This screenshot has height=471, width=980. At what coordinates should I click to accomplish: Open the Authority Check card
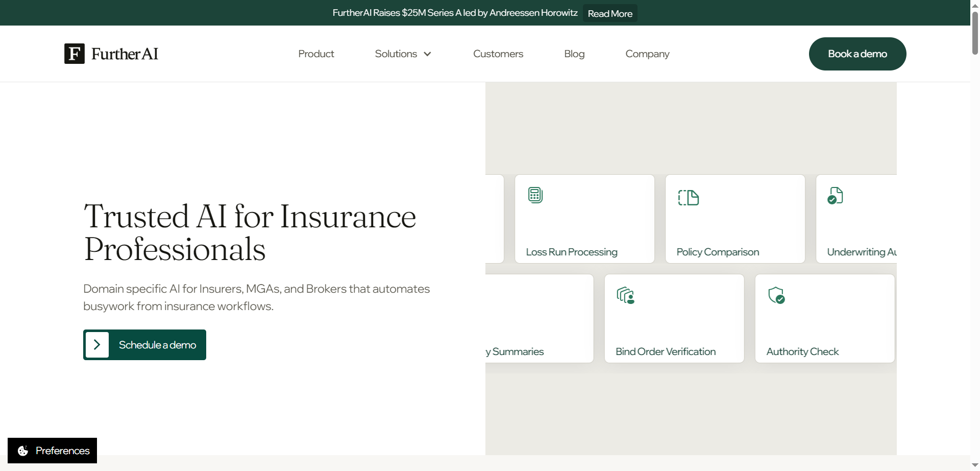[825, 318]
